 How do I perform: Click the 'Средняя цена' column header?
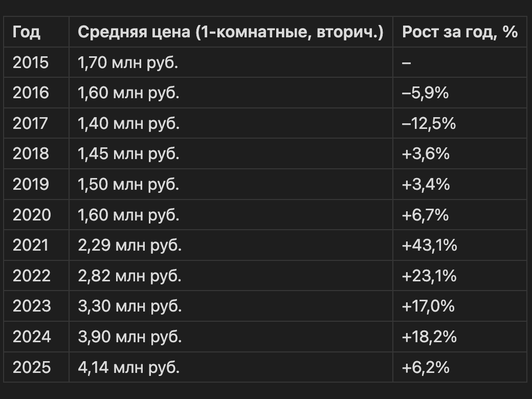coord(230,32)
